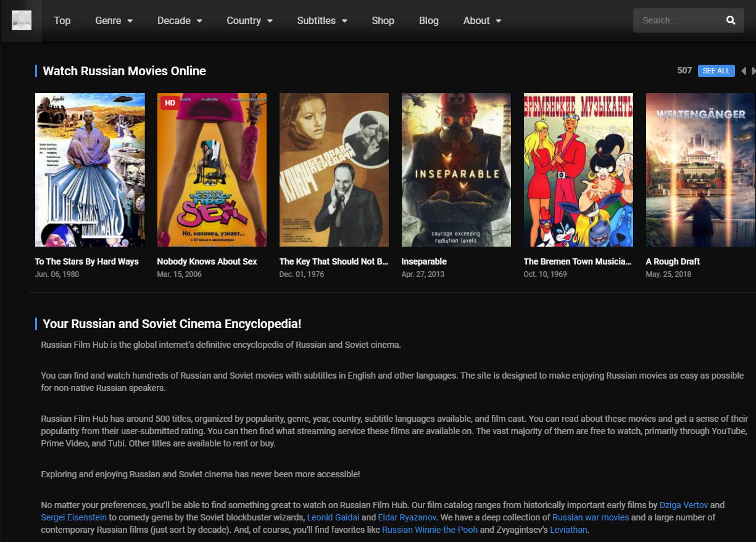The width and height of the screenshot is (756, 542).
Task: Open the About dropdown menu
Action: coord(482,20)
